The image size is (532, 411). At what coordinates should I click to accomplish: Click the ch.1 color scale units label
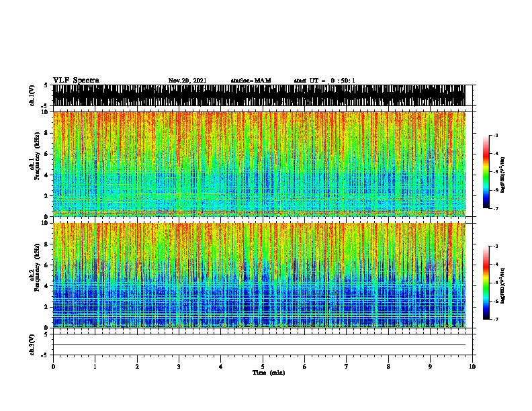click(503, 175)
